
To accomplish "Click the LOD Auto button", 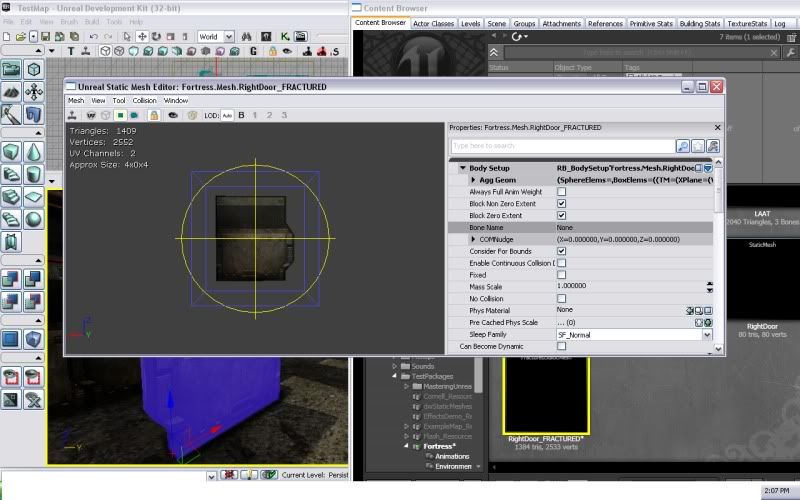I will 227,115.
